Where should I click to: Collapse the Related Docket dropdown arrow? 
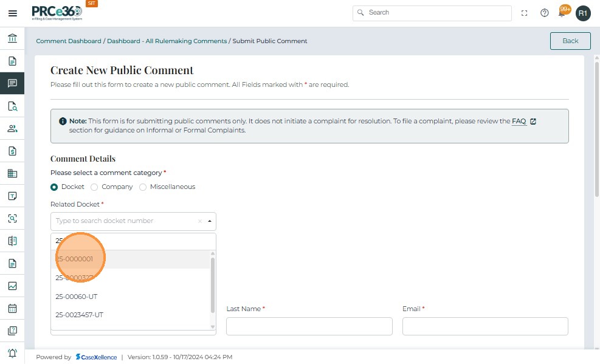pos(210,221)
